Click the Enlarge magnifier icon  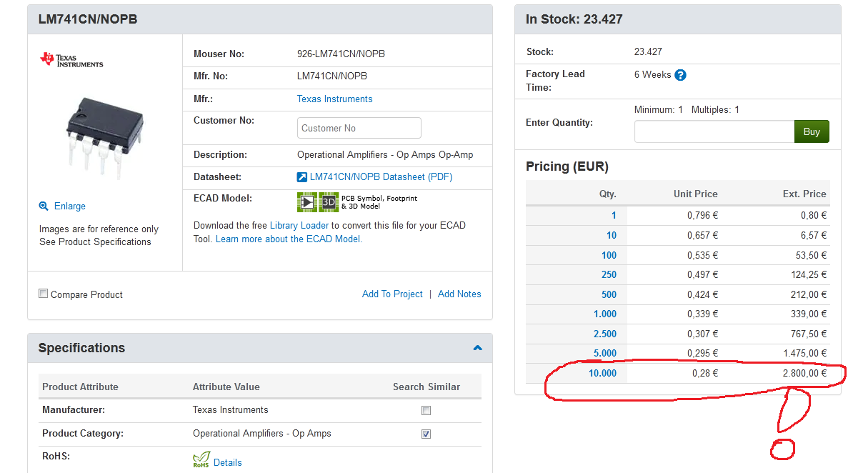(44, 206)
